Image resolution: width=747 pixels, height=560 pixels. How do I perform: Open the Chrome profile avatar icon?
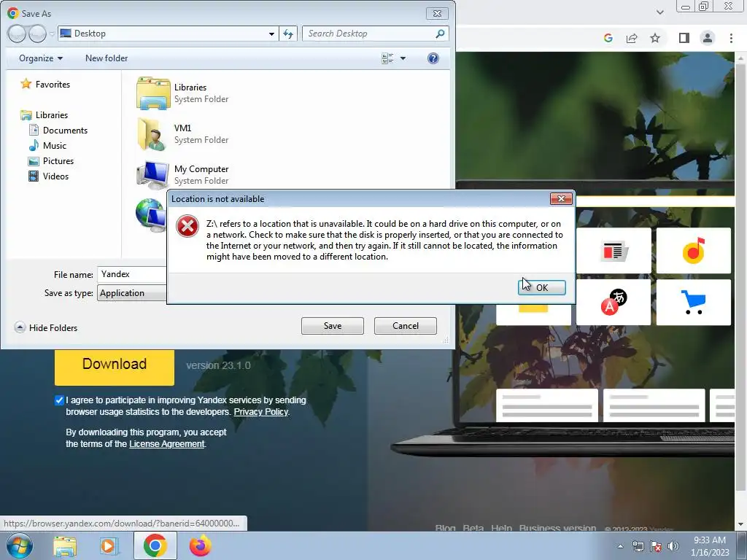point(708,38)
